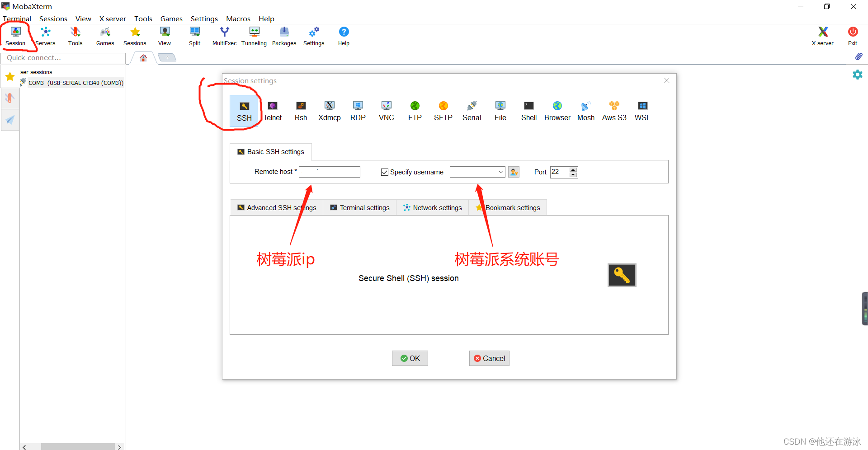This screenshot has width=868, height=450.
Task: Open Packages from the toolbar
Action: tap(284, 36)
